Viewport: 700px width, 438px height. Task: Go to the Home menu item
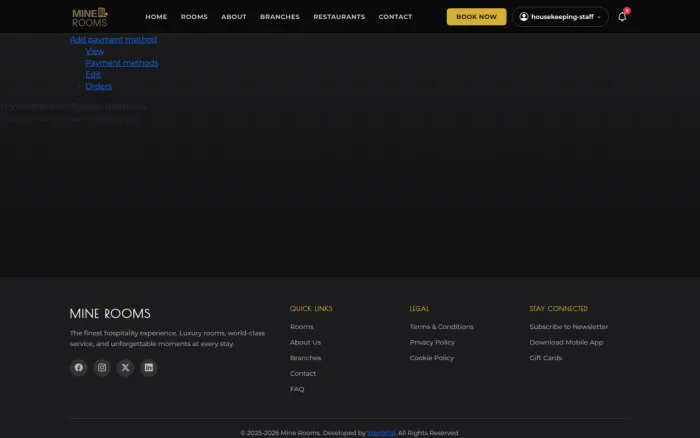[x=156, y=17]
